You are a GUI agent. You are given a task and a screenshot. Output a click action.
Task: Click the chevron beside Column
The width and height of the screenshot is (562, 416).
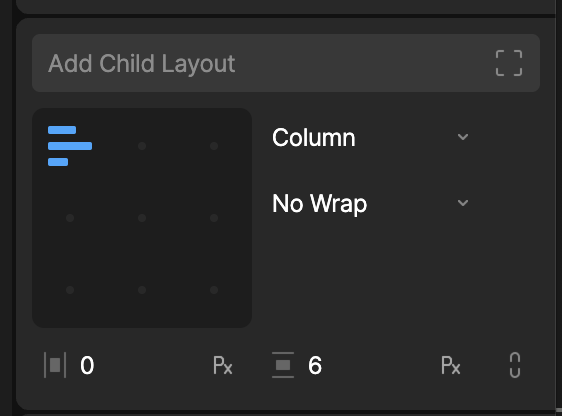tap(463, 137)
